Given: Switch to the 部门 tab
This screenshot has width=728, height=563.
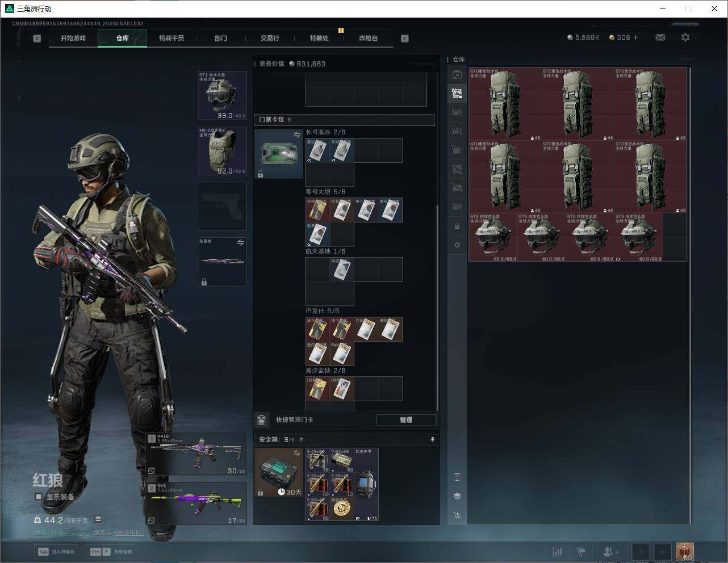Looking at the screenshot, I should point(221,38).
